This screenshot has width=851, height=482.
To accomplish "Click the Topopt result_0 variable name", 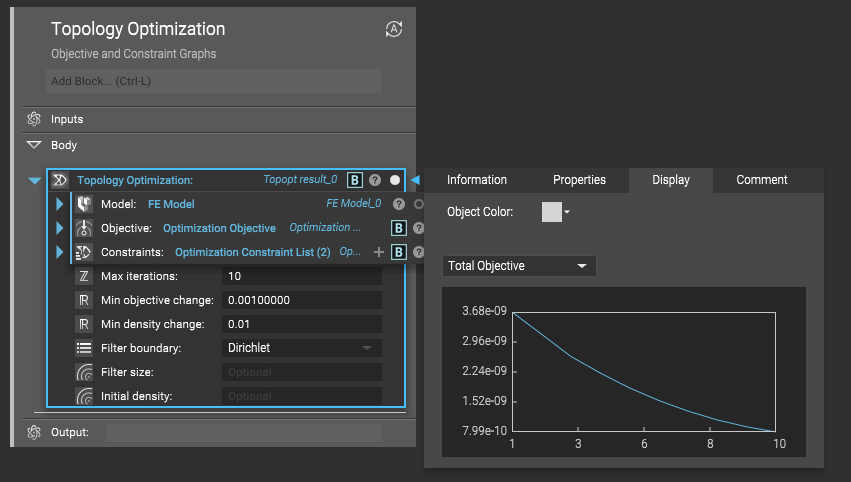I will click(x=300, y=179).
